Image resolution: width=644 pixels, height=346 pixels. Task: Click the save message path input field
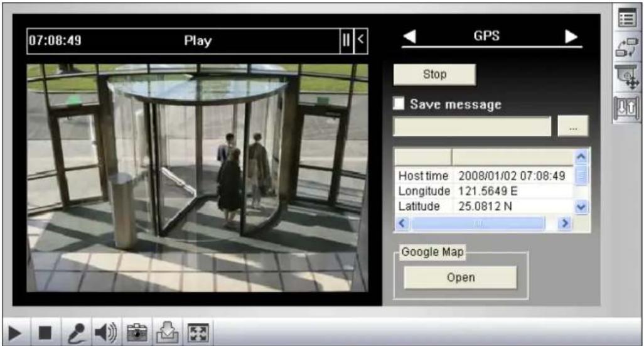point(472,127)
